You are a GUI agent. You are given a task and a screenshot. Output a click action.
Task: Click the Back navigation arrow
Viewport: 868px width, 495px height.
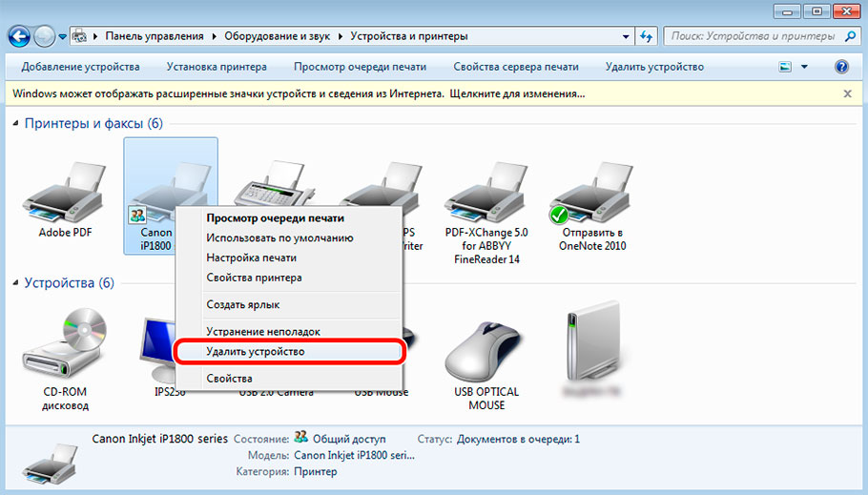21,37
